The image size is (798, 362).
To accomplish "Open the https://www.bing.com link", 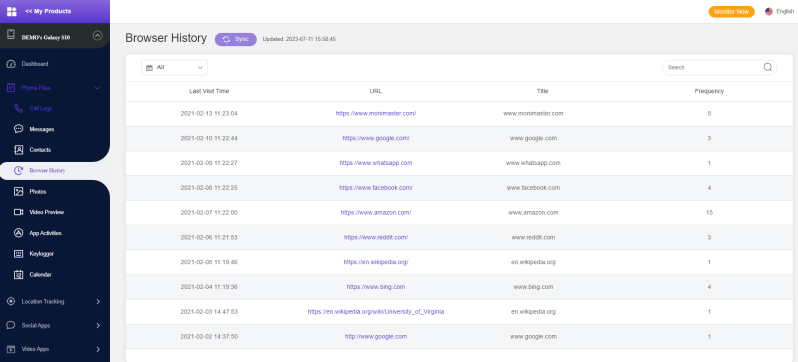I will point(376,287).
